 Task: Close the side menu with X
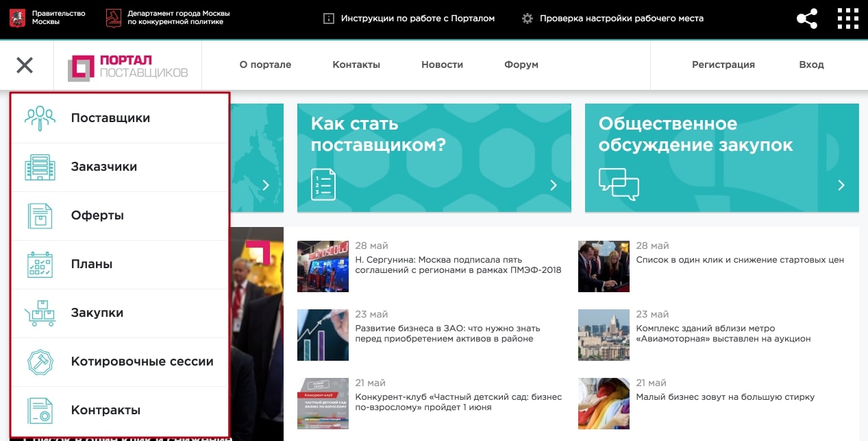tap(25, 65)
